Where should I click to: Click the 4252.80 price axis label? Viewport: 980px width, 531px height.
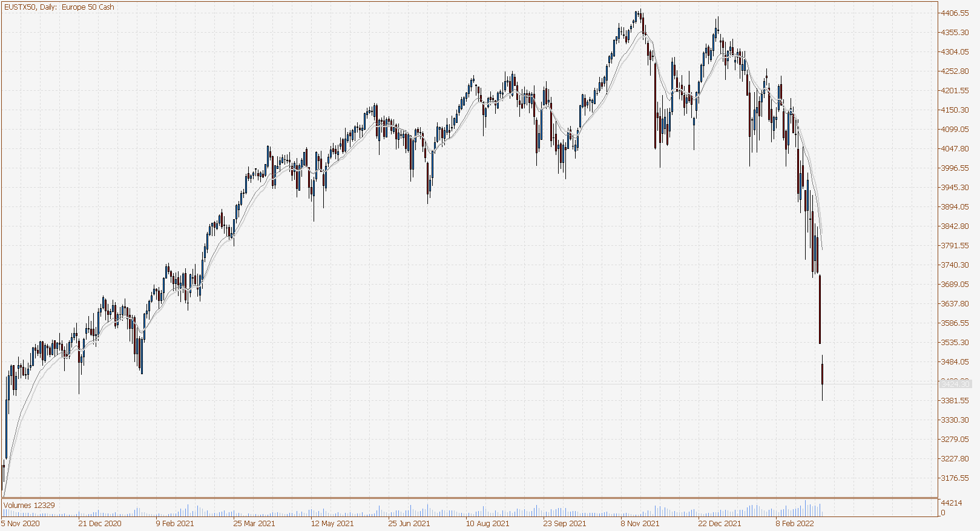(x=955, y=71)
